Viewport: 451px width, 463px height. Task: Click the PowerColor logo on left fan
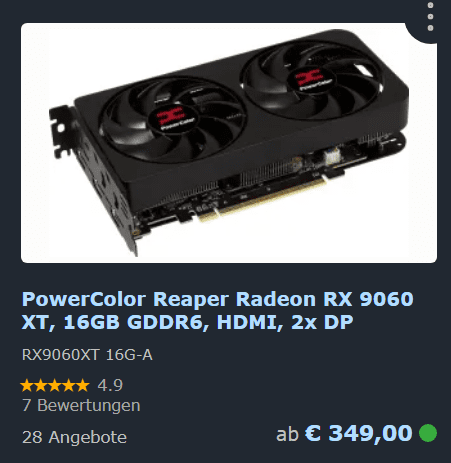pyautogui.click(x=173, y=119)
